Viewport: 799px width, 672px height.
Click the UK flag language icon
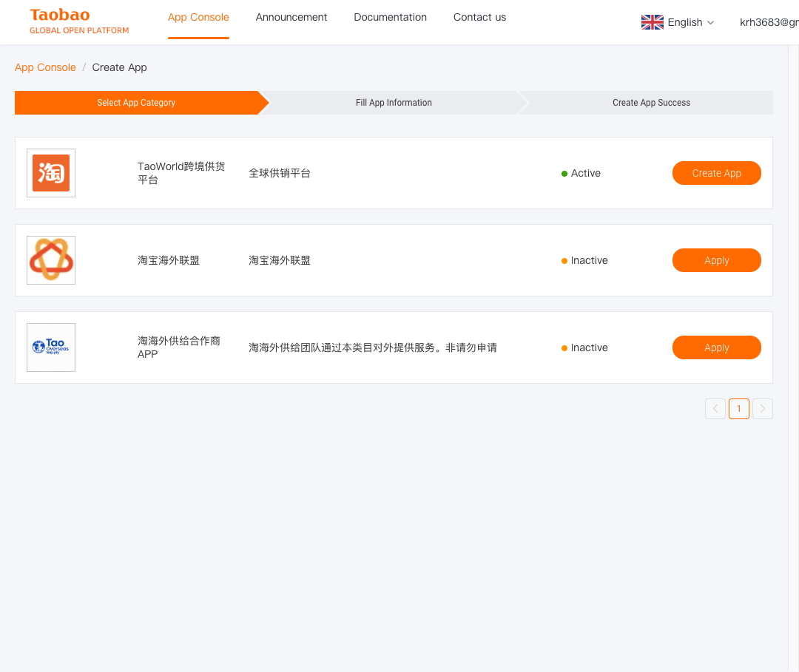click(x=653, y=22)
